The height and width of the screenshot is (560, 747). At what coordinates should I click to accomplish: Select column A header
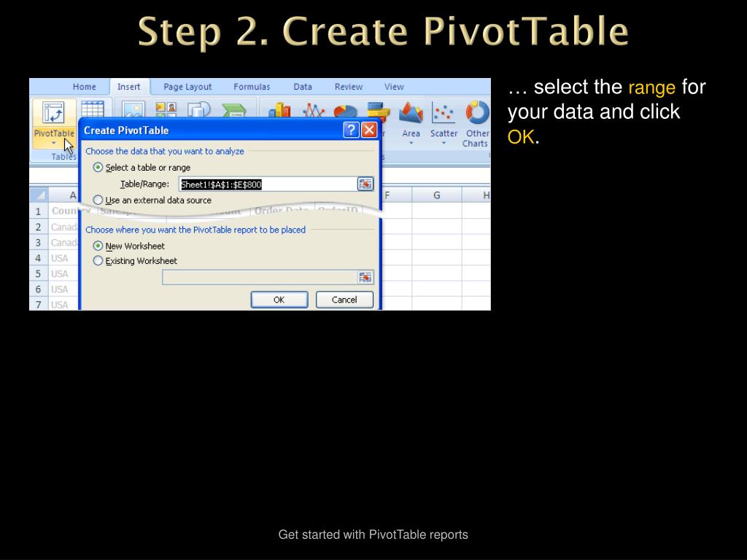point(63,195)
